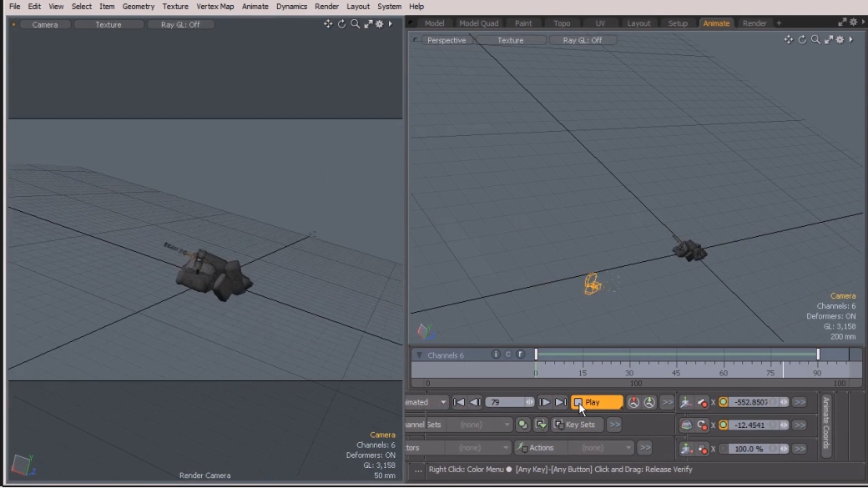
Task: Switch to the Render layout tab
Action: click(x=754, y=23)
